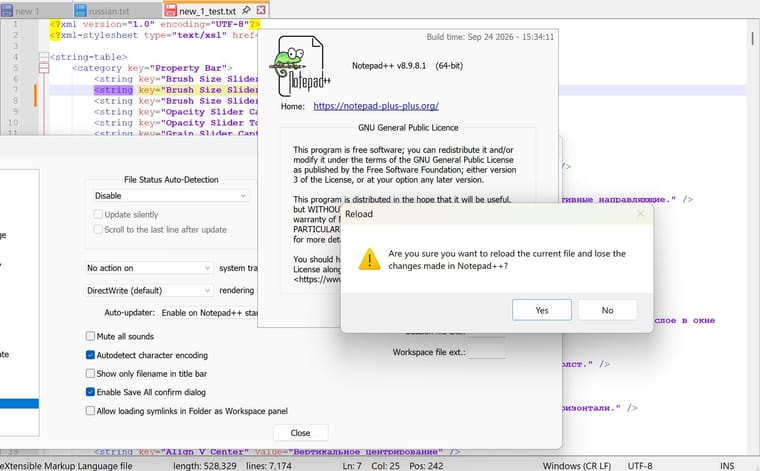Click 'Ln: 7' in the status bar
The width and height of the screenshot is (760, 471).
(352, 466)
